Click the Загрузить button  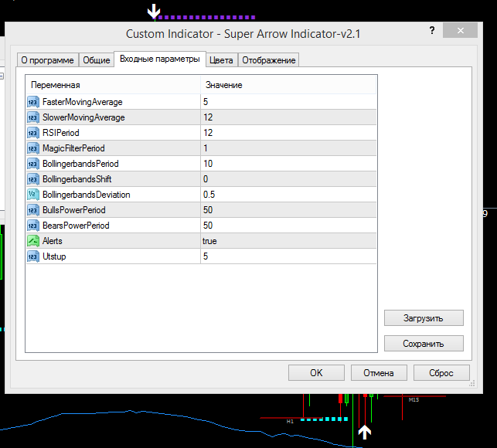(x=424, y=318)
